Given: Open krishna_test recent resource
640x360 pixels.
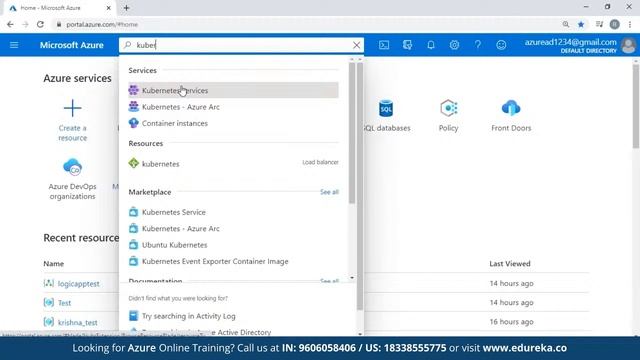Looking at the screenshot, I should (78, 322).
